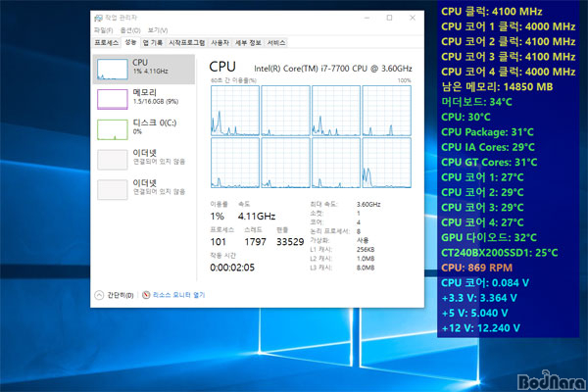Click the widget line CPU 코어 2 클럭: 4100 MHz
The width and height of the screenshot is (588, 392).
(x=508, y=41)
